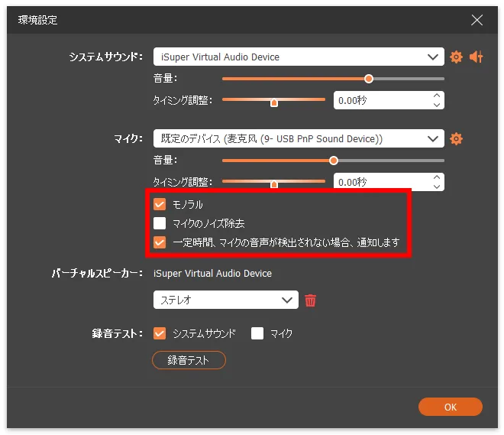Disable microphone silence notification checkbox
504x435 pixels.
pos(160,242)
